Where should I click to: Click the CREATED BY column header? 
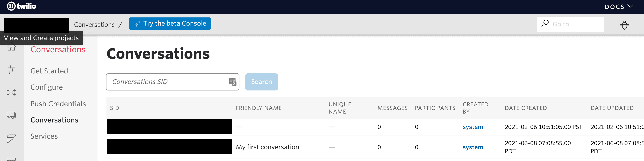pyautogui.click(x=475, y=108)
